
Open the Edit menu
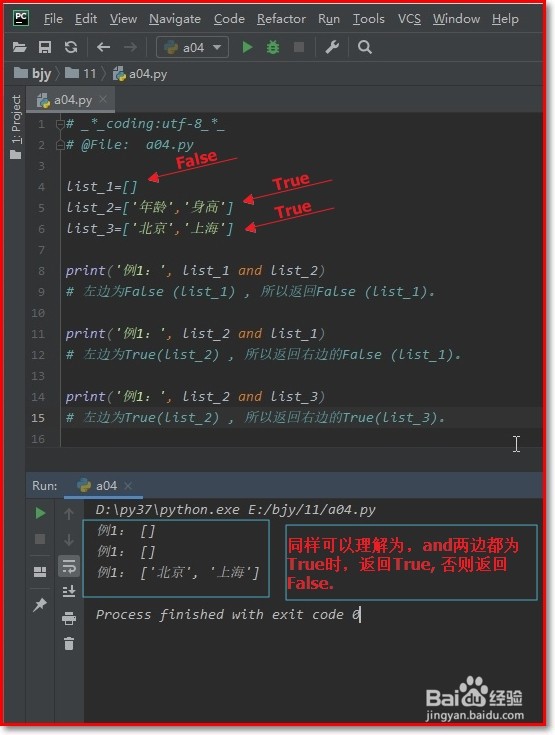tap(86, 19)
